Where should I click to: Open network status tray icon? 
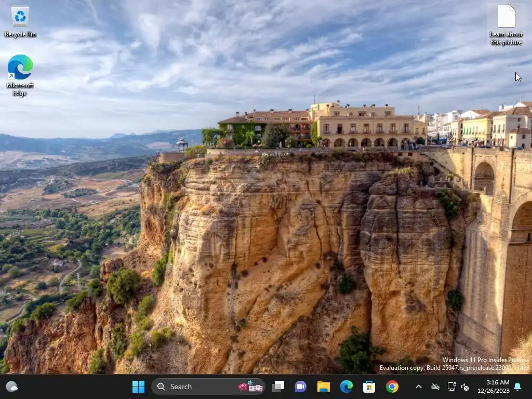(x=451, y=387)
